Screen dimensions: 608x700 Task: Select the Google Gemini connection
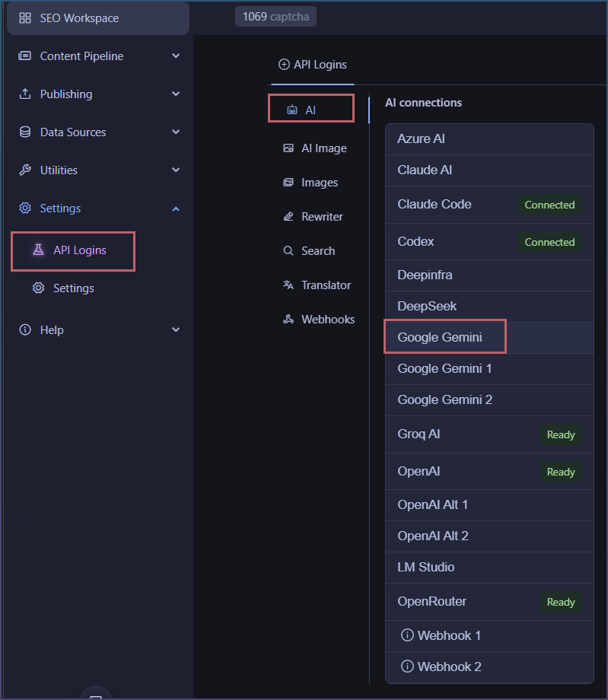489,338
